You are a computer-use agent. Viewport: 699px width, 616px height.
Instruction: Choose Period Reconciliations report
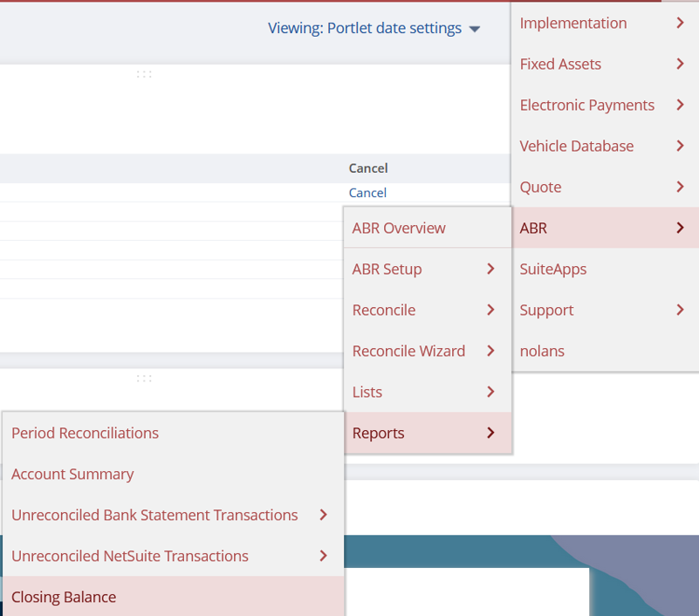(85, 434)
